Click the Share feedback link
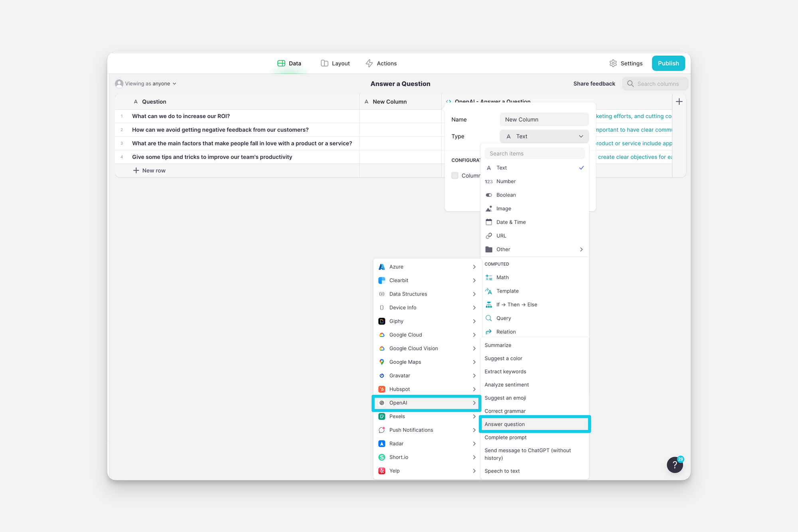 [594, 84]
